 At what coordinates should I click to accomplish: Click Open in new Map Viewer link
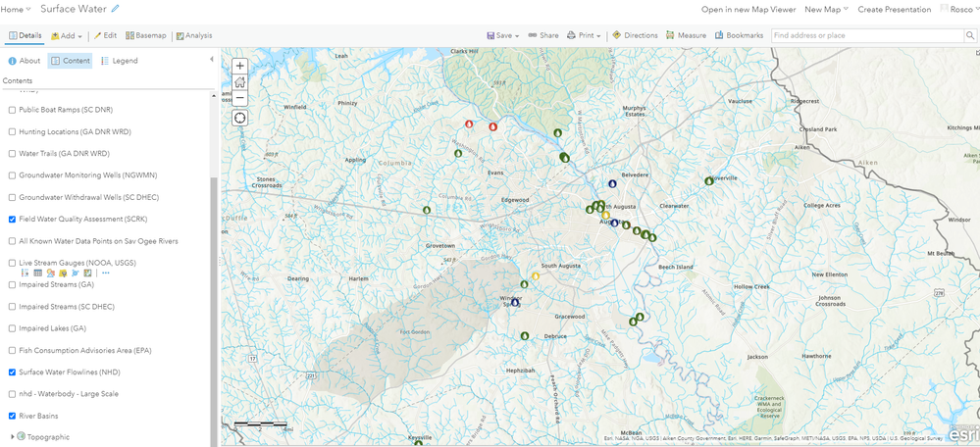tap(748, 10)
